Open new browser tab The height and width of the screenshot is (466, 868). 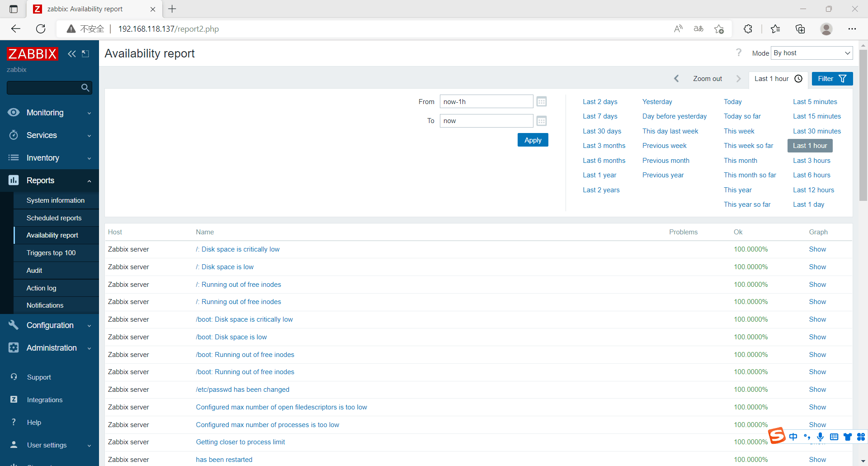(x=172, y=9)
